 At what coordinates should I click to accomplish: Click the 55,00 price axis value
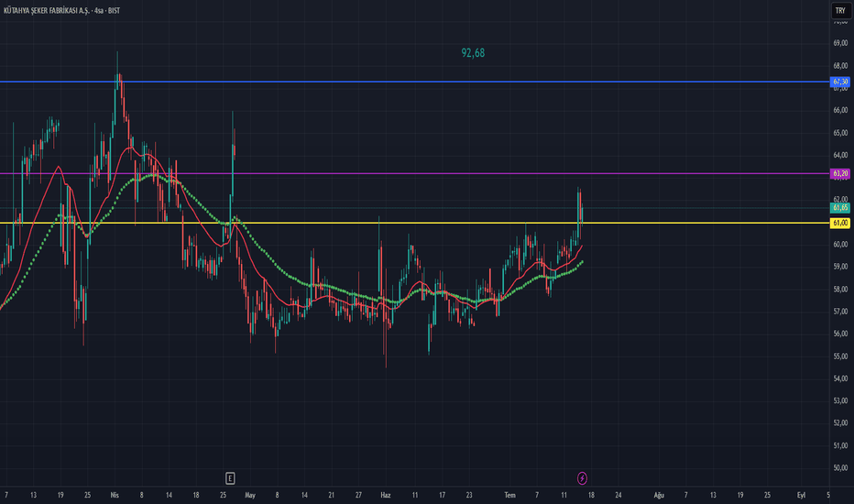click(840, 356)
